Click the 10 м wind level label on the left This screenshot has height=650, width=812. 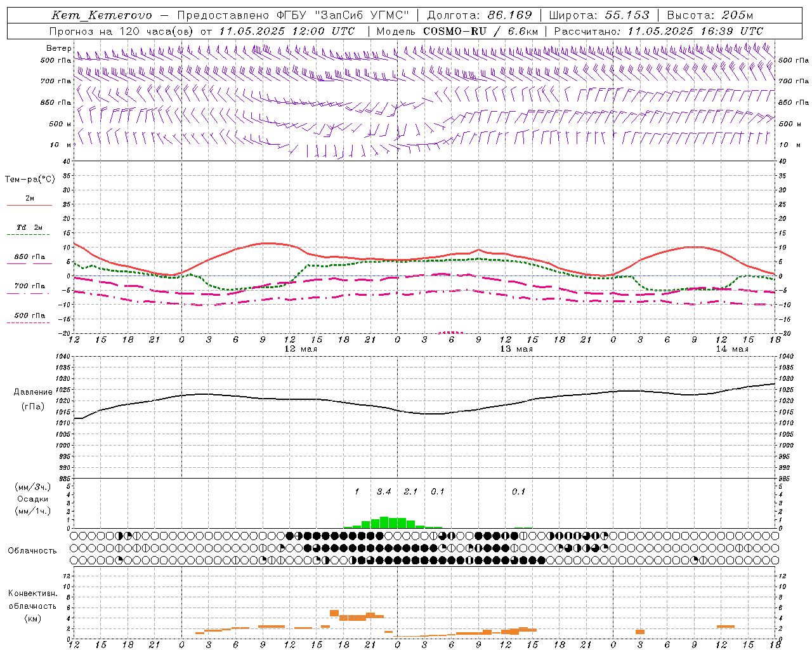(x=62, y=145)
